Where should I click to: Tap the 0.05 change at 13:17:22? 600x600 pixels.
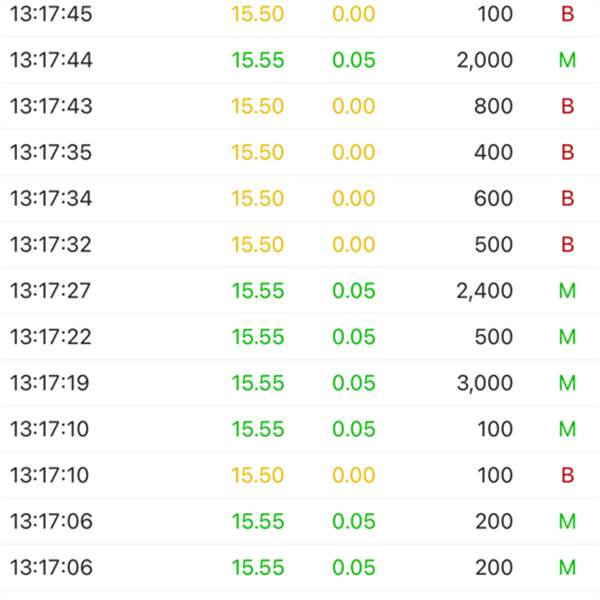353,336
